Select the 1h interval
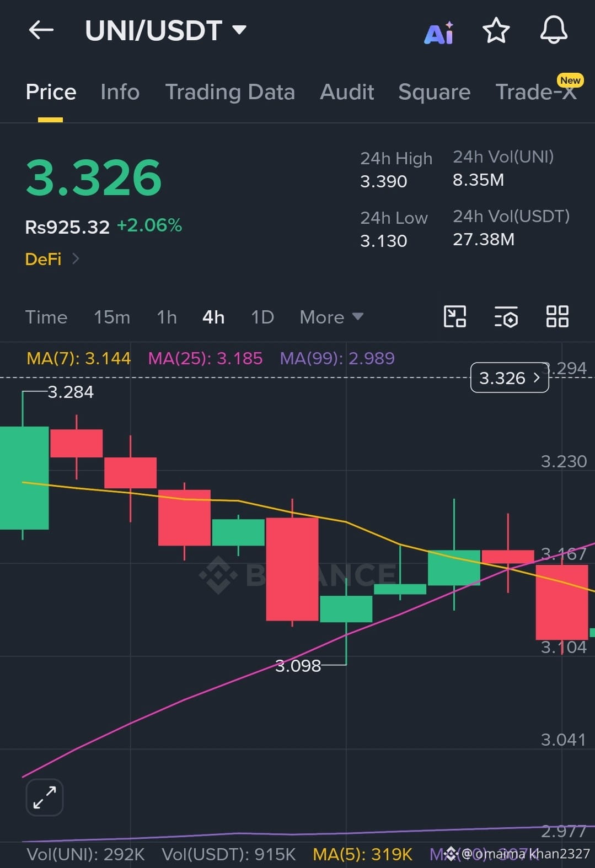Viewport: 595px width, 868px height. click(167, 317)
